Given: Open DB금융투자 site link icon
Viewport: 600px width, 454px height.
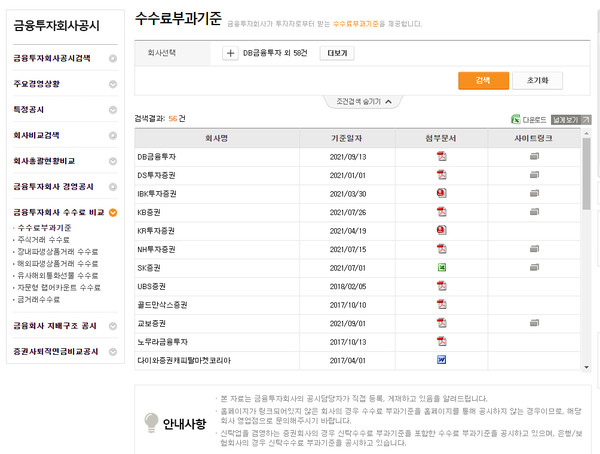Looking at the screenshot, I should coord(534,156).
